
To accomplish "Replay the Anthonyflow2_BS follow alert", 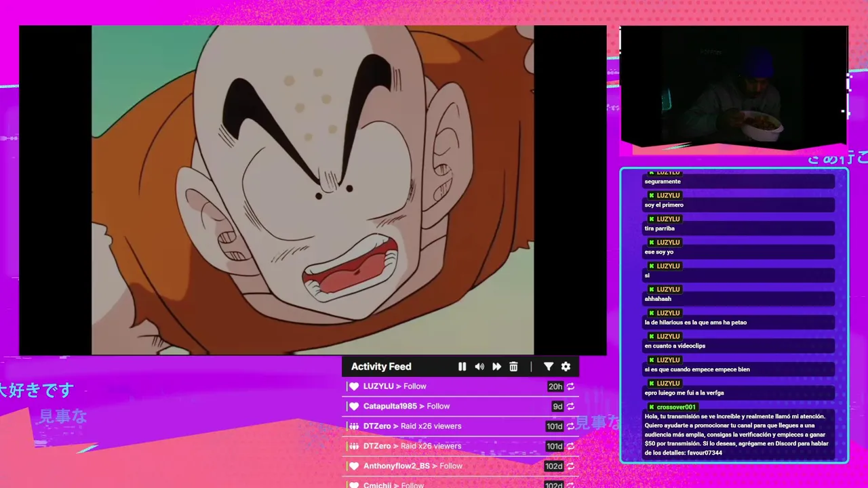I will tap(571, 466).
